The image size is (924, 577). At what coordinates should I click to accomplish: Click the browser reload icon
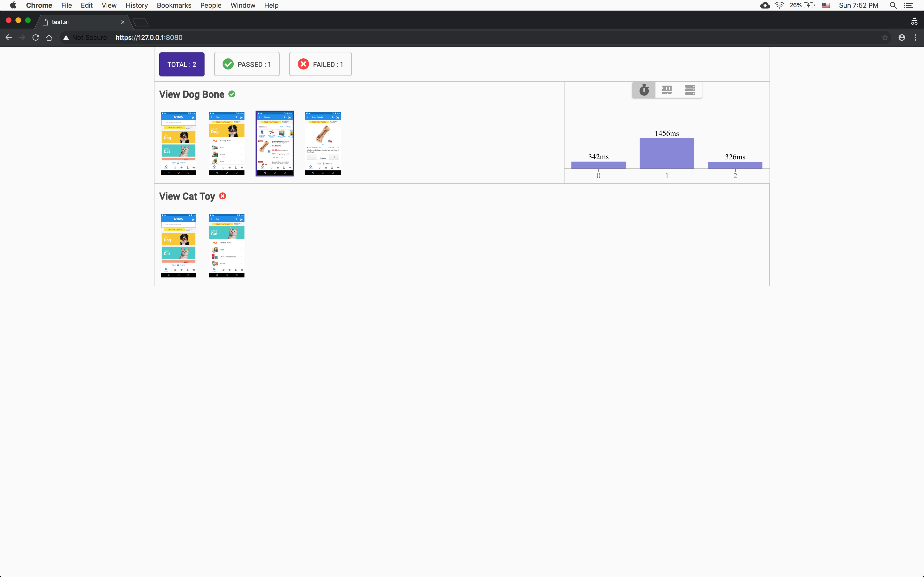pyautogui.click(x=36, y=38)
